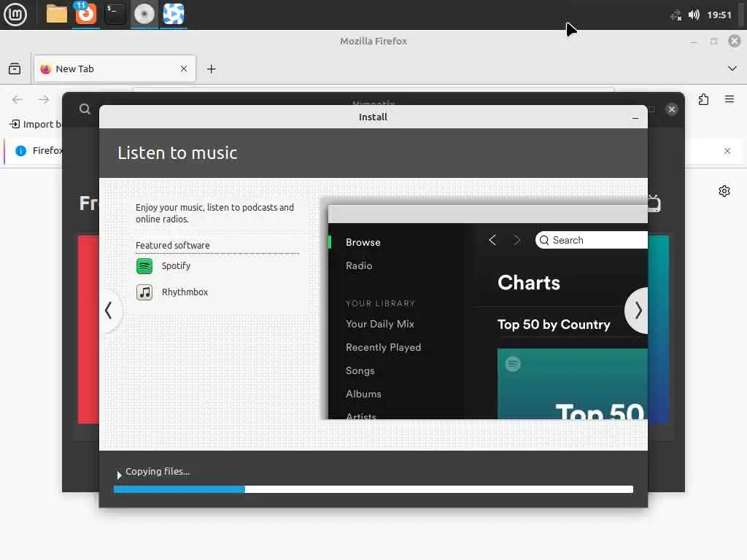747x560 pixels.
Task: Click the Spotify screenshot image
Action: click(x=488, y=312)
